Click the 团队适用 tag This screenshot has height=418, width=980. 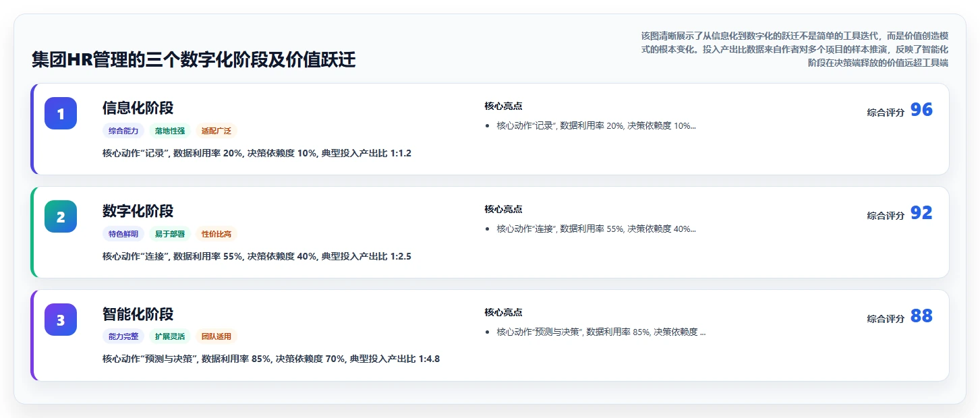click(217, 336)
